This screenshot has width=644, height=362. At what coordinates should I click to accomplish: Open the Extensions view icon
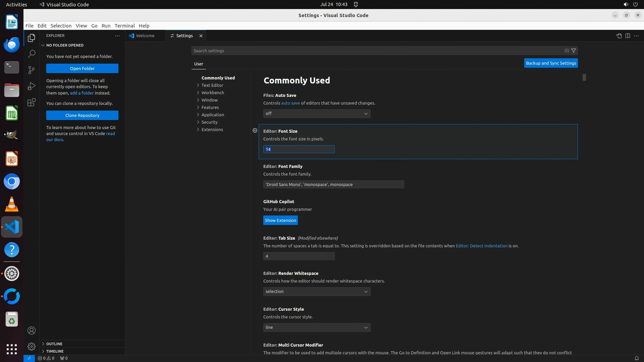point(32,102)
